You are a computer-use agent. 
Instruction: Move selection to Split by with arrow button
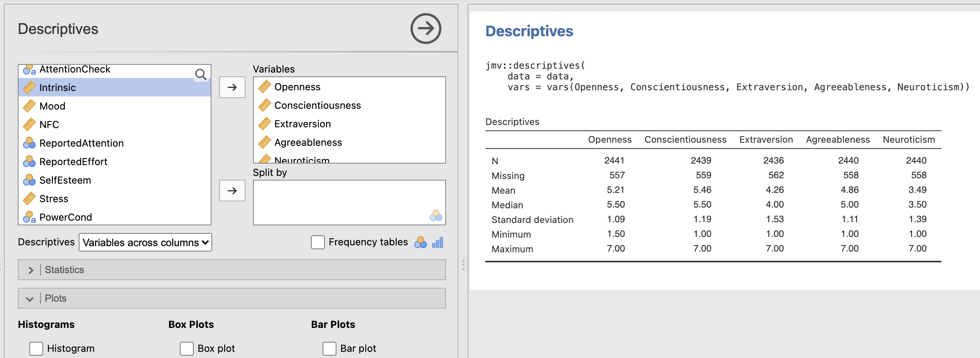coord(232,191)
